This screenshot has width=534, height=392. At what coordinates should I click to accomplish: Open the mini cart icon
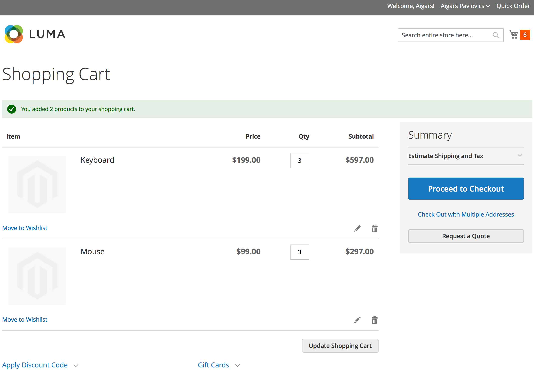click(x=514, y=35)
